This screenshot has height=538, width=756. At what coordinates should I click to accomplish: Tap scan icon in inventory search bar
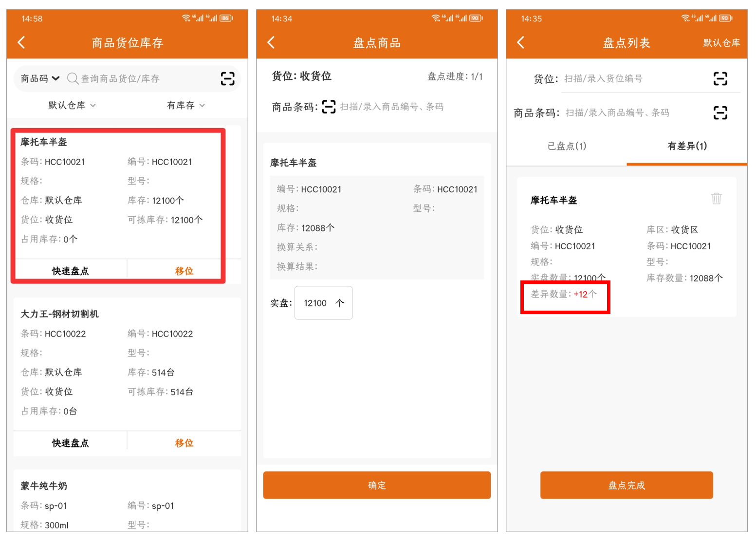[227, 78]
